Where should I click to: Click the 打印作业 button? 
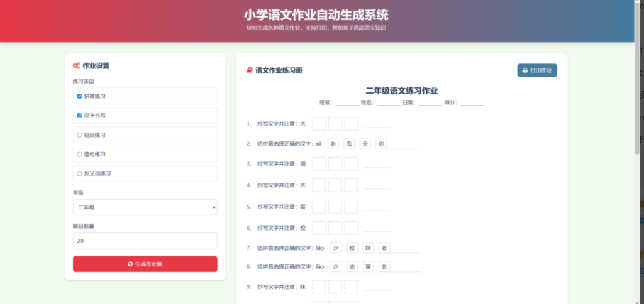click(537, 70)
